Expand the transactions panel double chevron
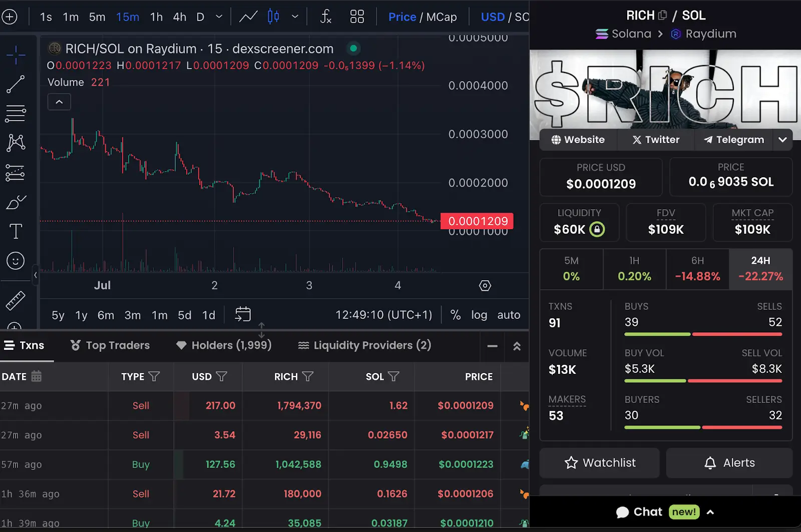The height and width of the screenshot is (532, 801). click(x=517, y=346)
